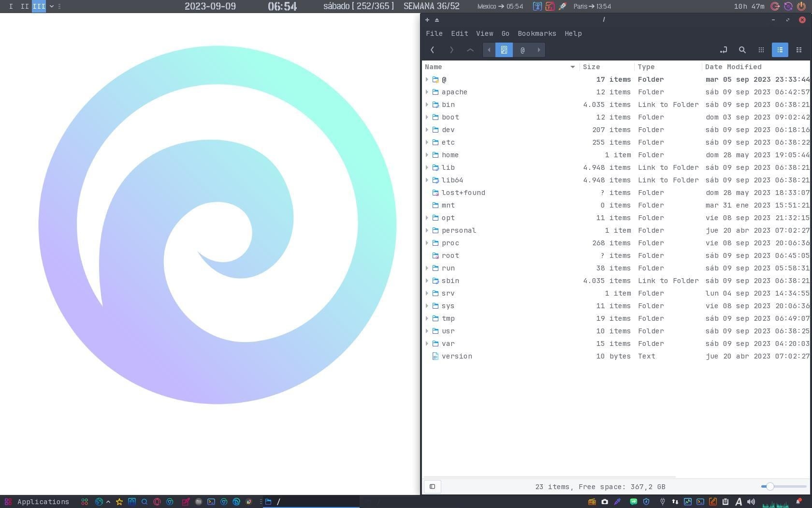Viewport: 812px width, 508px height.
Task: Open the Opera browser launcher
Action: pos(157,502)
